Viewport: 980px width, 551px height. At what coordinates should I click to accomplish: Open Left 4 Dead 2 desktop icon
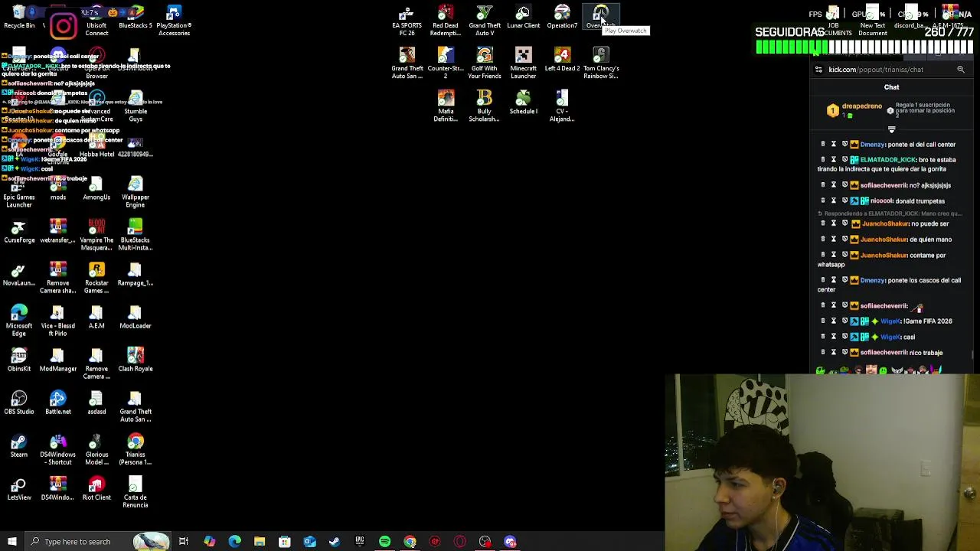562,60
